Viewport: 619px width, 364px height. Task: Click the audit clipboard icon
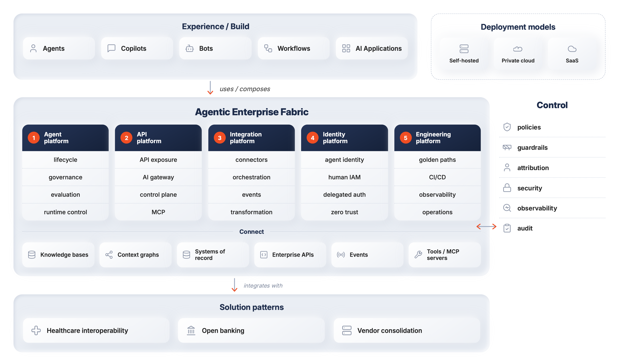(507, 228)
